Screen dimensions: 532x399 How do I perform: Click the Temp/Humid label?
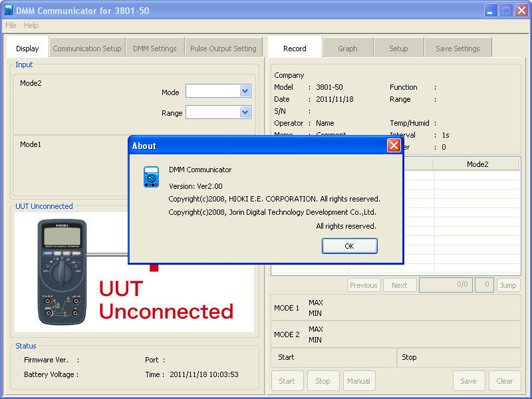pos(410,123)
